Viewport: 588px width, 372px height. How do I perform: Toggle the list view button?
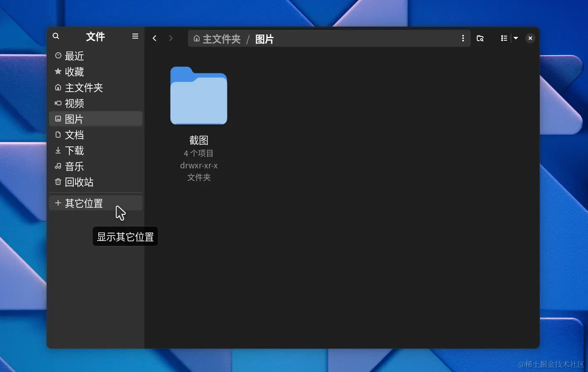[504, 39]
